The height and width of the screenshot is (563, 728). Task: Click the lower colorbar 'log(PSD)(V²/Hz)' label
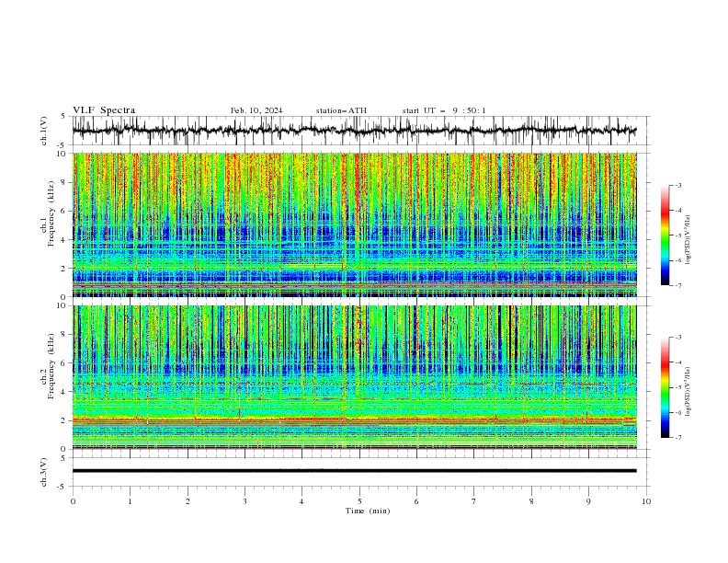pyautogui.click(x=688, y=392)
